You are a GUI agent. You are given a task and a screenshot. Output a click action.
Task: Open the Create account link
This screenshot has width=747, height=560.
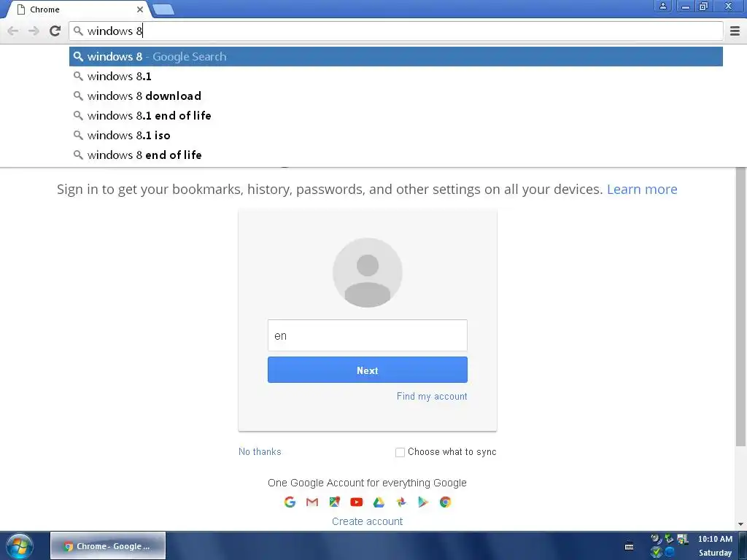368,521
